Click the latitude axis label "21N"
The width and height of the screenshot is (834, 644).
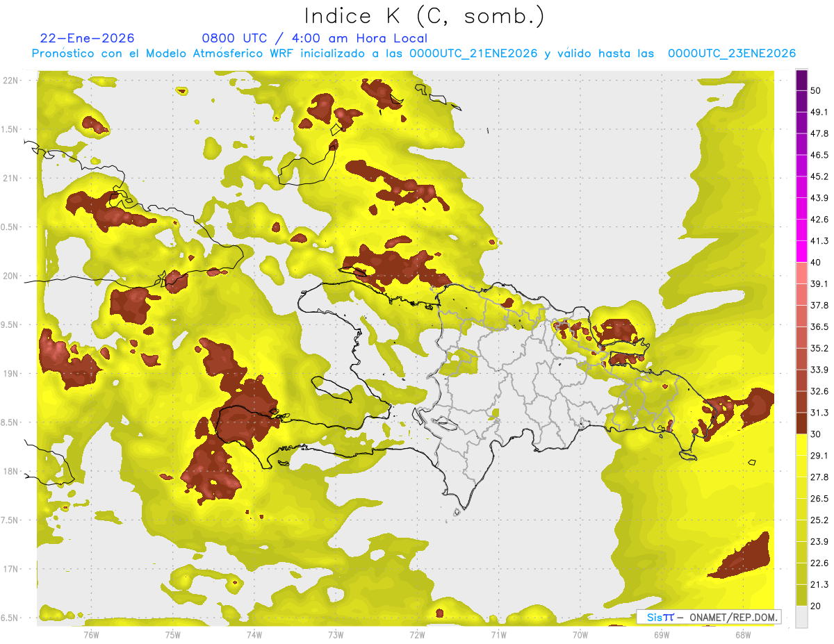pos(11,179)
